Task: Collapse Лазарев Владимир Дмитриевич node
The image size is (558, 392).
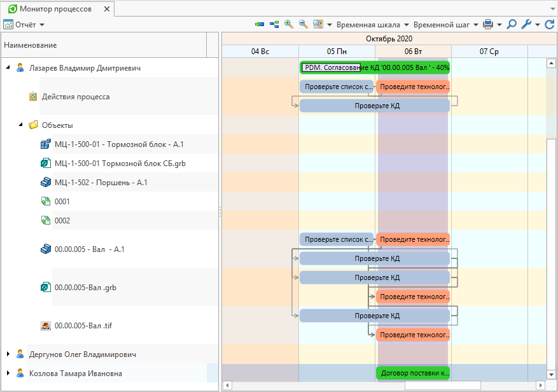Action: (8, 67)
